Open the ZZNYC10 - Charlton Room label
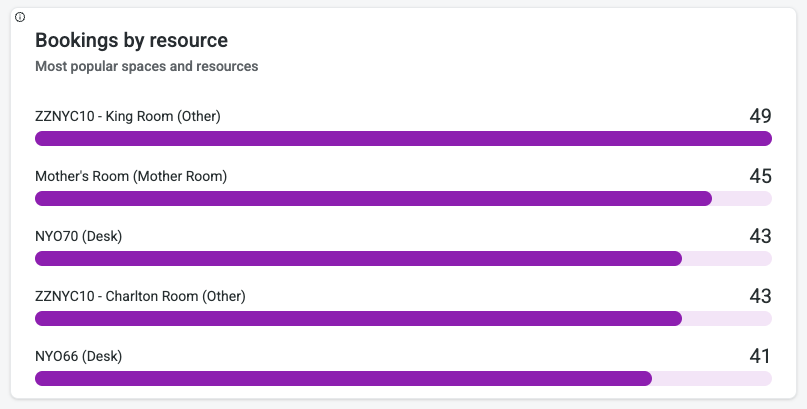Viewport: 807px width, 409px height. (140, 297)
